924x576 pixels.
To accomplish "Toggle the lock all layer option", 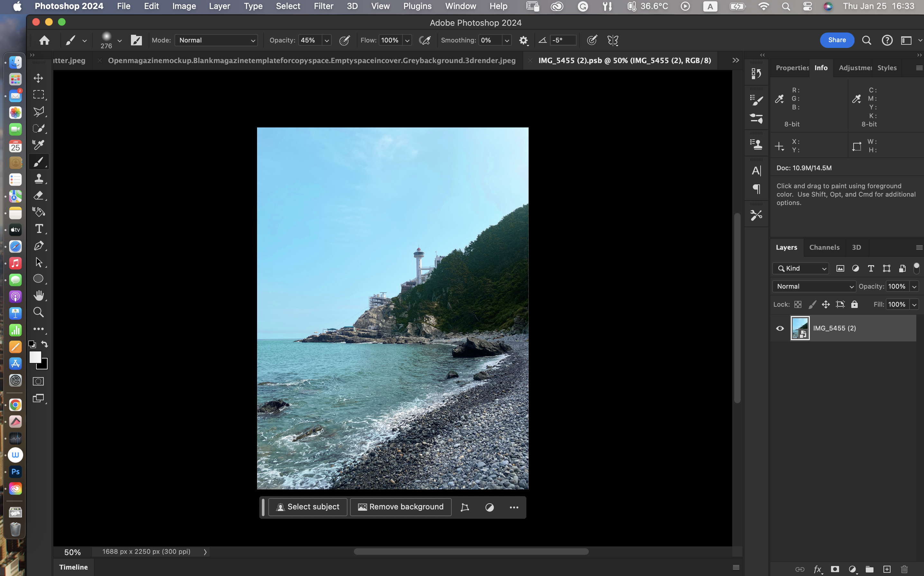I will click(854, 304).
